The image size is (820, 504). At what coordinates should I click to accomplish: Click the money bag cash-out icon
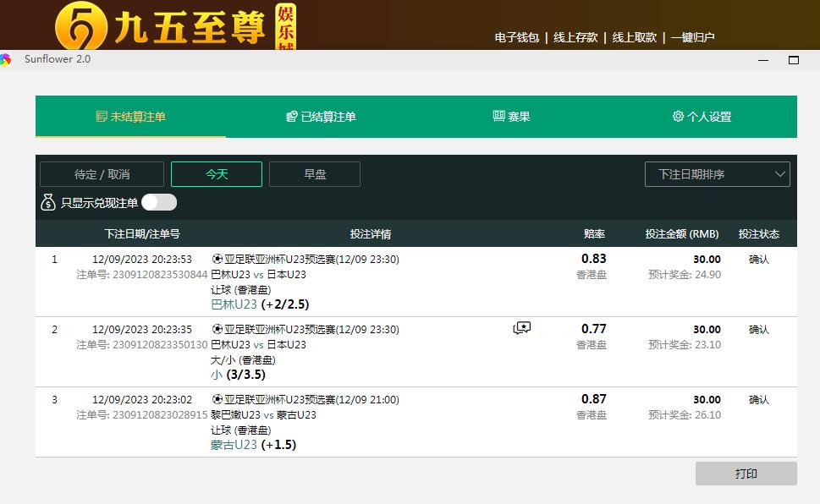pyautogui.click(x=48, y=203)
